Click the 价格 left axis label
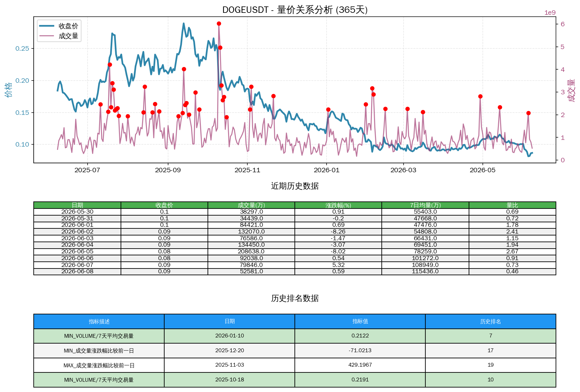 [x=8, y=90]
